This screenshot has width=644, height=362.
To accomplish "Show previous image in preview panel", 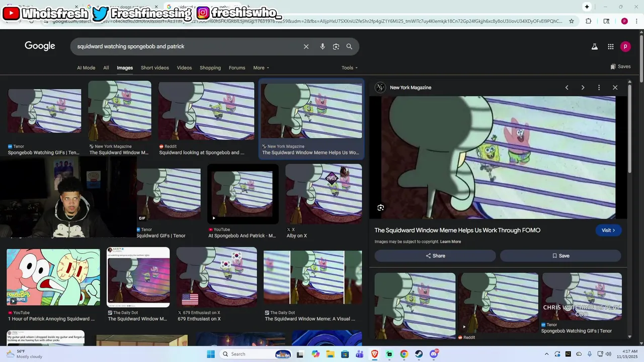I will [567, 87].
